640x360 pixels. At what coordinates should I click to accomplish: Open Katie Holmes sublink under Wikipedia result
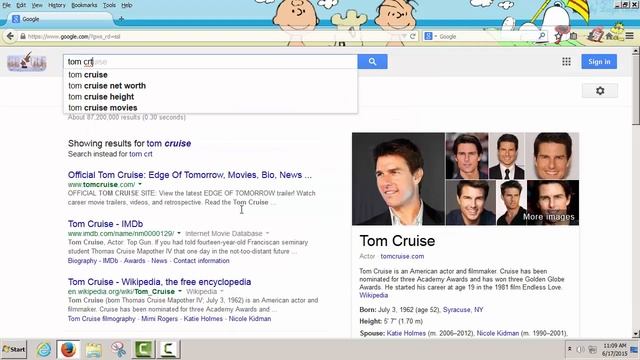pyautogui.click(x=203, y=319)
